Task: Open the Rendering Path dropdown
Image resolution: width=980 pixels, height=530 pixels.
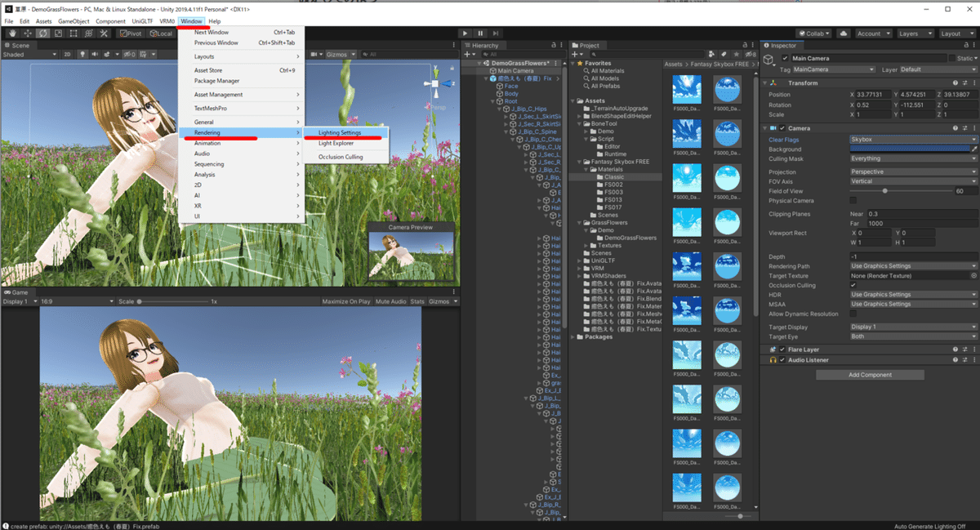Action: coord(913,266)
